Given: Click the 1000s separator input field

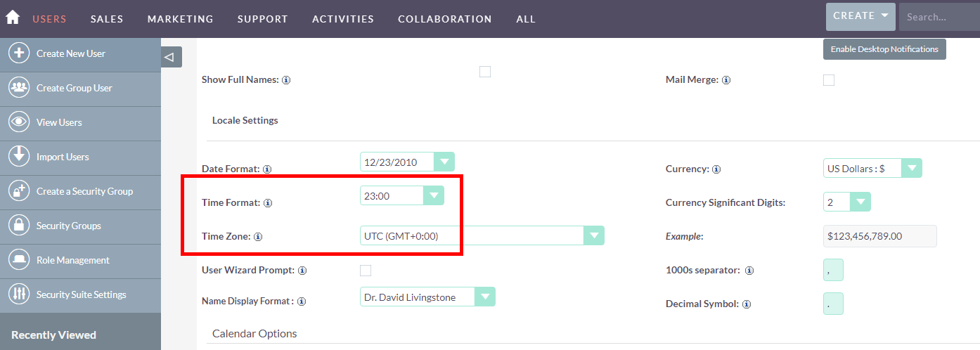Looking at the screenshot, I should (833, 270).
